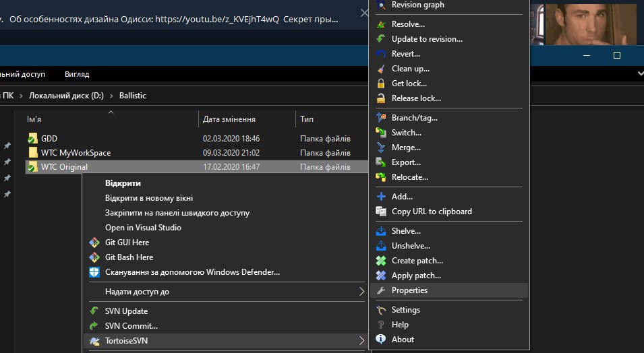Click the WTC MyWorkSpace folder icon
The image size is (644, 353).
[33, 153]
